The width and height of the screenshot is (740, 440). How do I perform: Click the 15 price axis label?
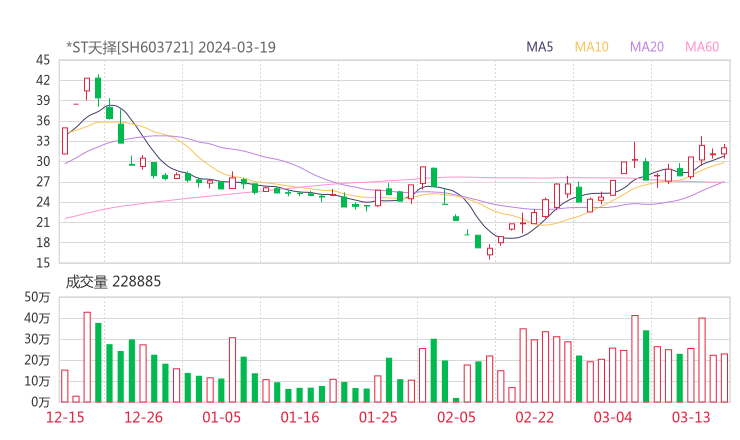point(42,263)
